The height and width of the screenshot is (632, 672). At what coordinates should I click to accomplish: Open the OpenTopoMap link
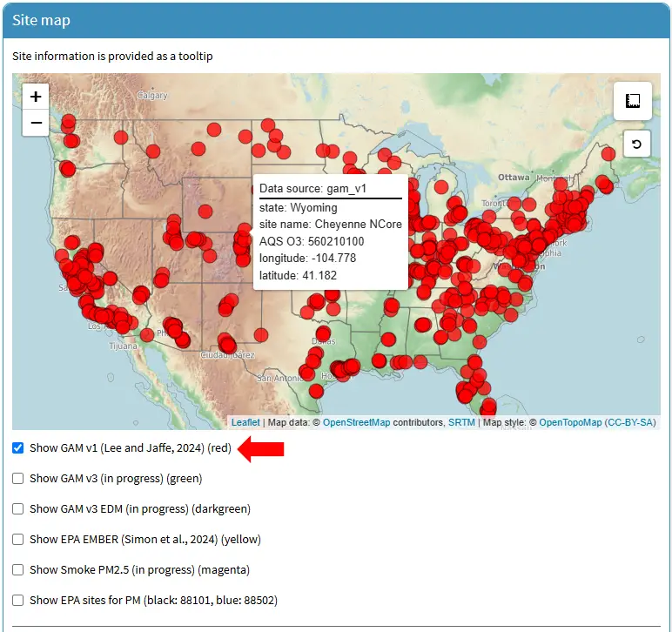(x=570, y=422)
